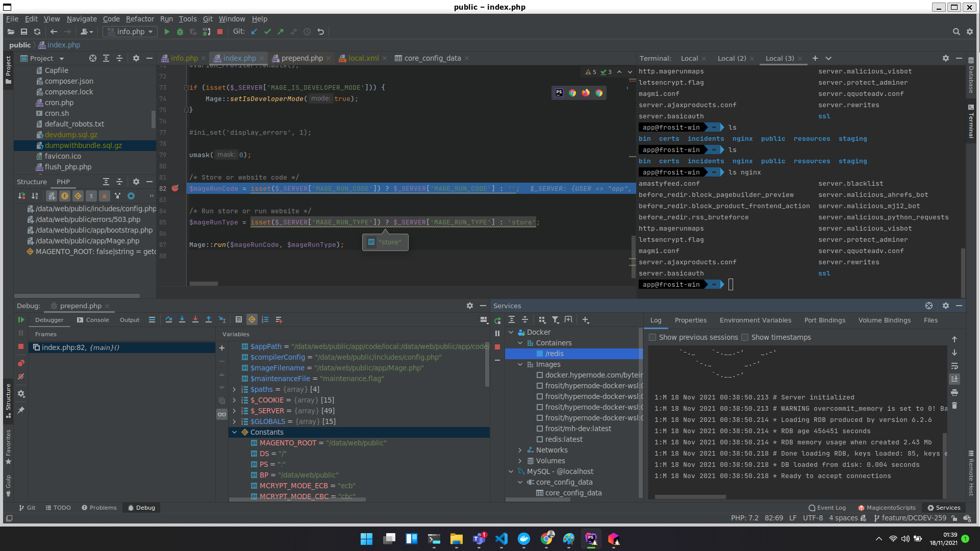The image size is (980, 551).
Task: Open the Environment Variables tab
Action: pos(755,320)
